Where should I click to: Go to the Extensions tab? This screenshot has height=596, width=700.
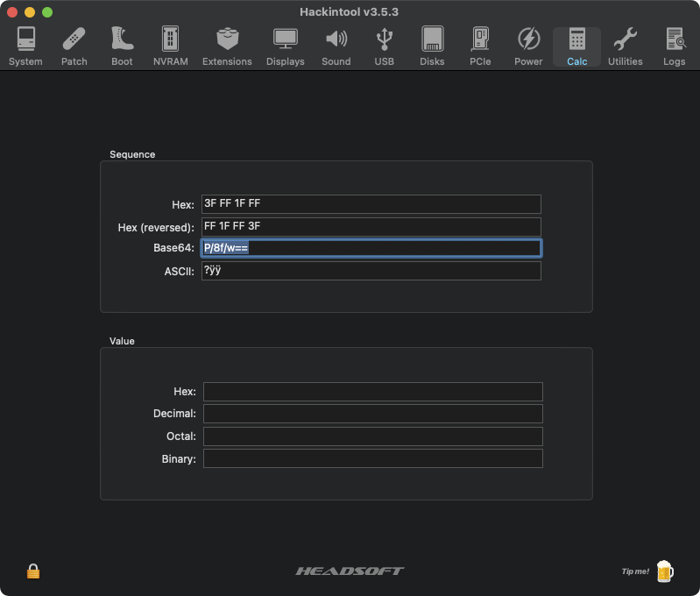(x=227, y=47)
